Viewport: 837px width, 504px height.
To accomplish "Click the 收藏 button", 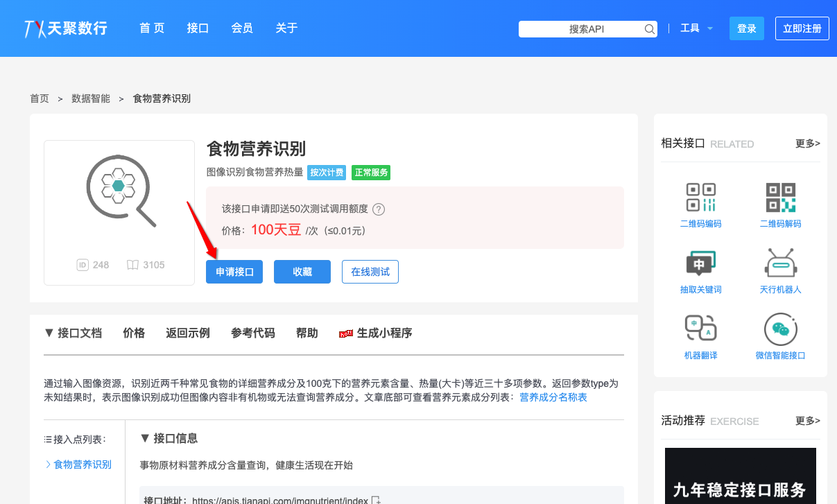I will tap(302, 272).
